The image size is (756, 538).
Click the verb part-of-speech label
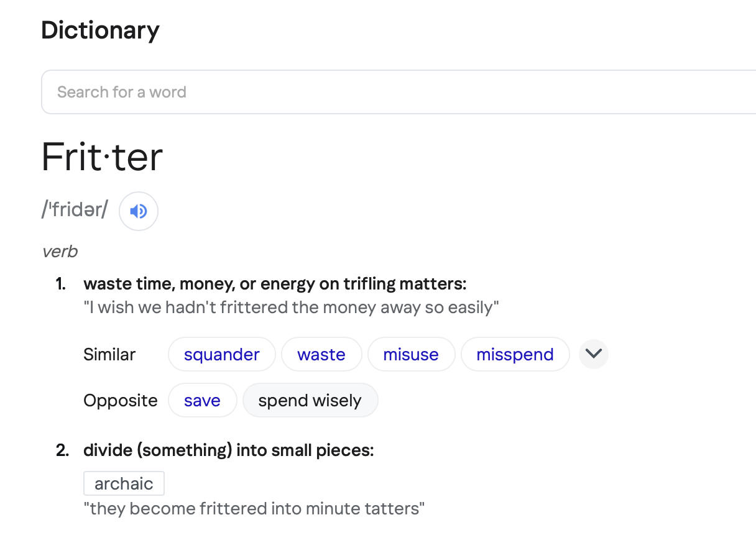[x=60, y=252]
